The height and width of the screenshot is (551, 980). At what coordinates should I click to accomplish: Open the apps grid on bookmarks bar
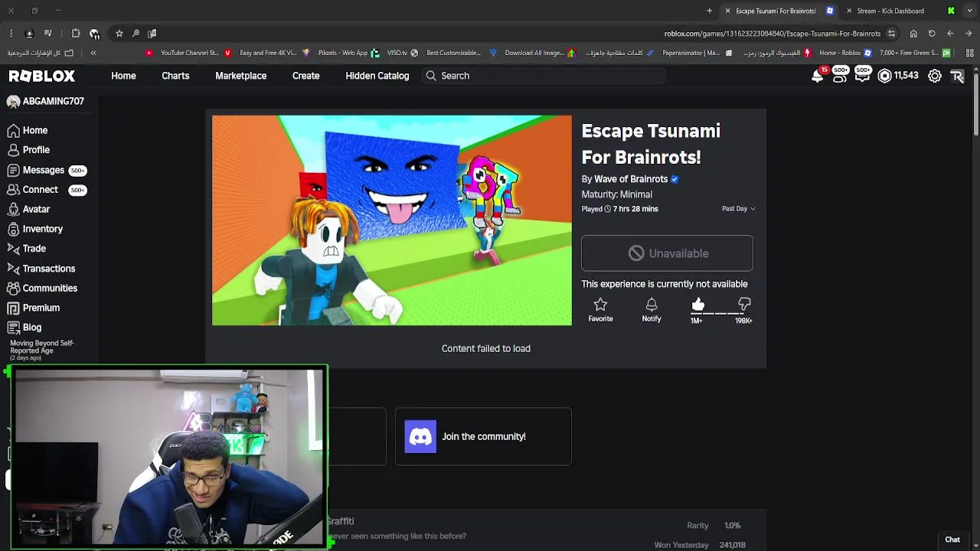[969, 53]
